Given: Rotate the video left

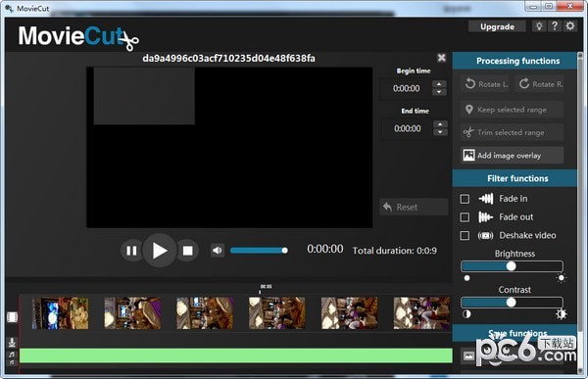Looking at the screenshot, I should click(486, 84).
